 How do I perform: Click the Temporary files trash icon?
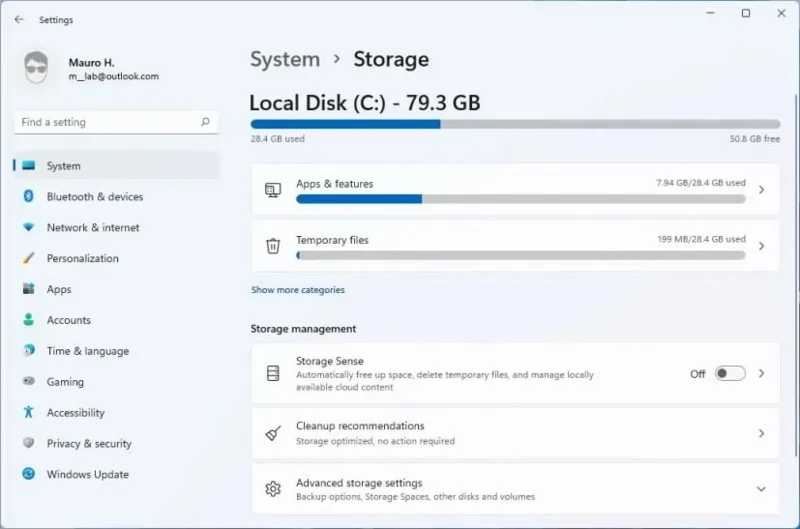coord(273,246)
